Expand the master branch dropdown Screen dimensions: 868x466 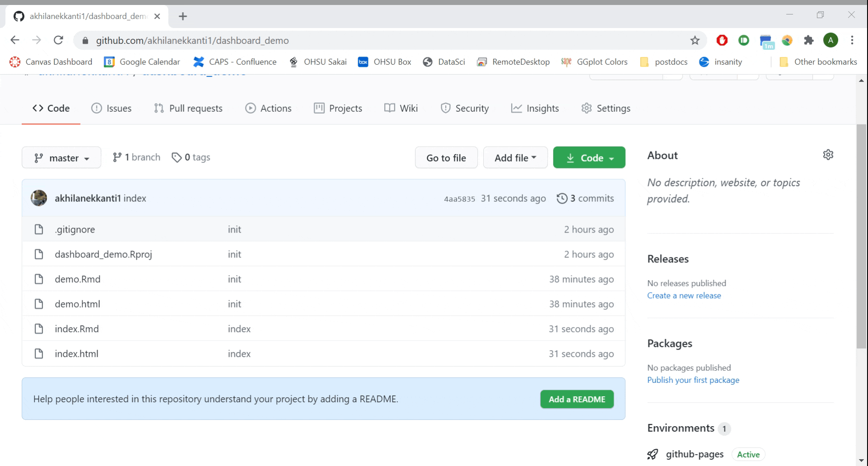pyautogui.click(x=61, y=158)
